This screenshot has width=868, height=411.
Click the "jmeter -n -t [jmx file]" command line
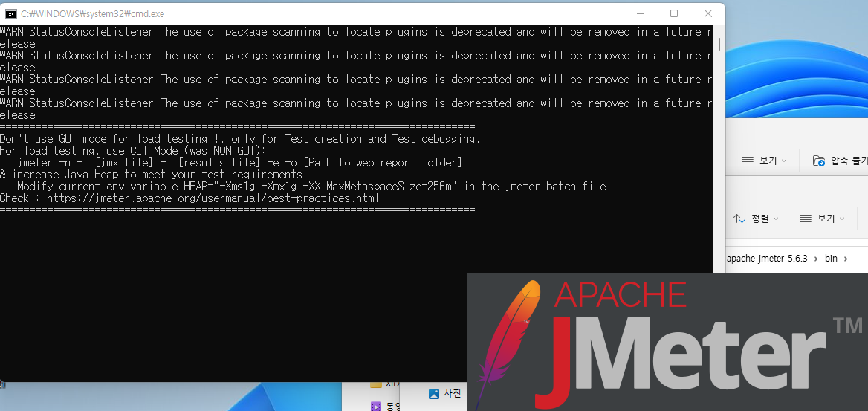pos(240,163)
